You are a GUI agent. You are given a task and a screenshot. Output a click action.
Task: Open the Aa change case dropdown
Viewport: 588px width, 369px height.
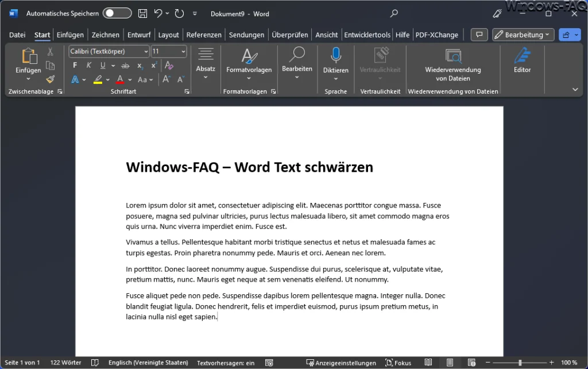point(145,79)
